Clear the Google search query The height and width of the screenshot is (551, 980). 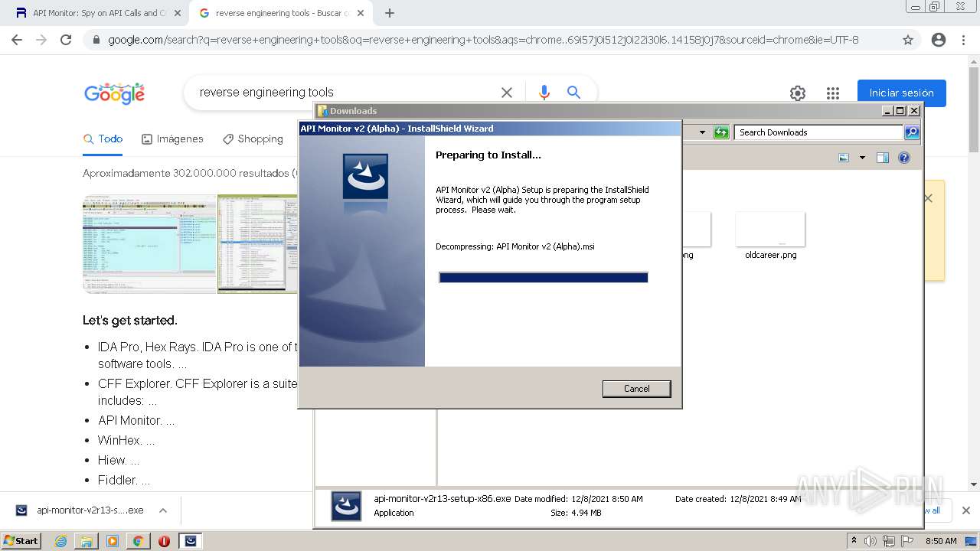coord(506,93)
